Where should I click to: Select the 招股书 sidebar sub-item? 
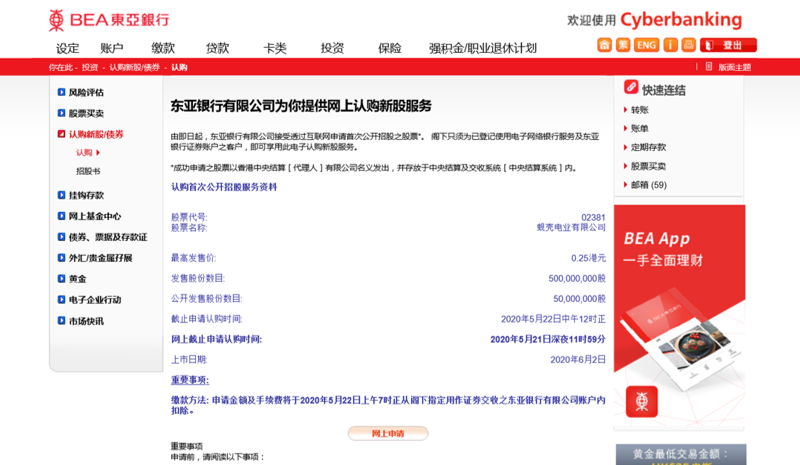click(88, 171)
